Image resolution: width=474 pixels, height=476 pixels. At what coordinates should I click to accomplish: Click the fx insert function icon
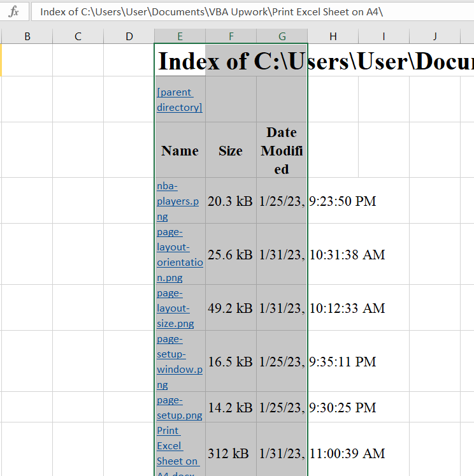click(13, 12)
